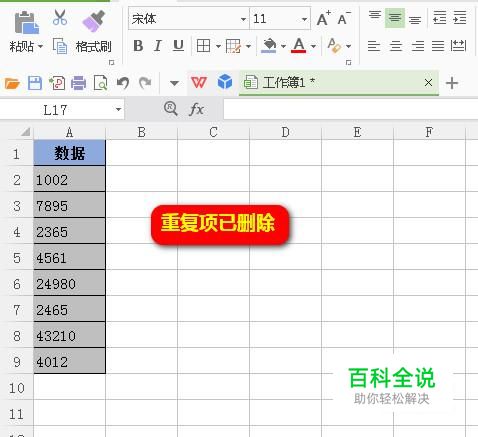Undo the last action
This screenshot has width=478, height=437.
point(123,83)
